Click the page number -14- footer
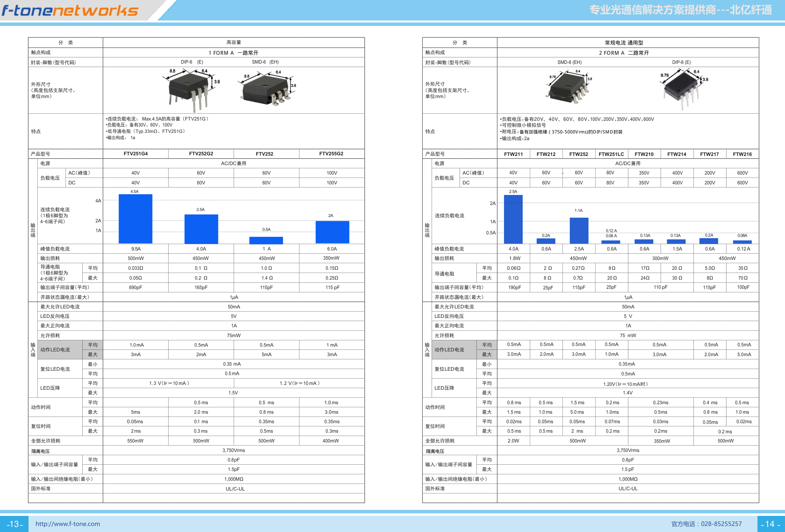Viewport: 785px width, 532px height. [770, 524]
